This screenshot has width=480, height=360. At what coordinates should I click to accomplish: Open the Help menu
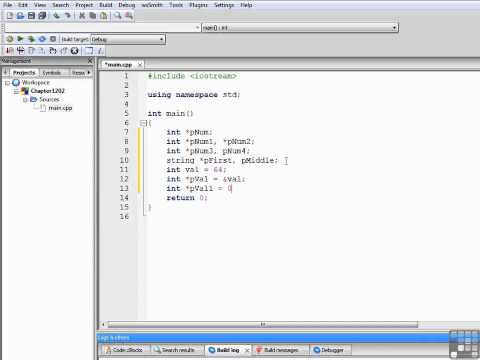tap(246, 5)
